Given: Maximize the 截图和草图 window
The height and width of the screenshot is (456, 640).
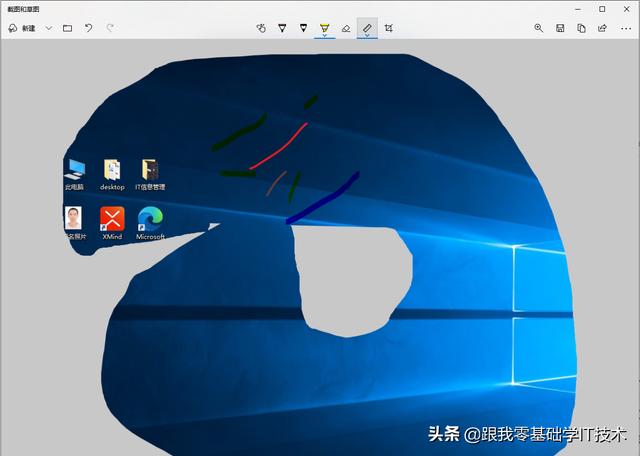Looking at the screenshot, I should coord(602,9).
